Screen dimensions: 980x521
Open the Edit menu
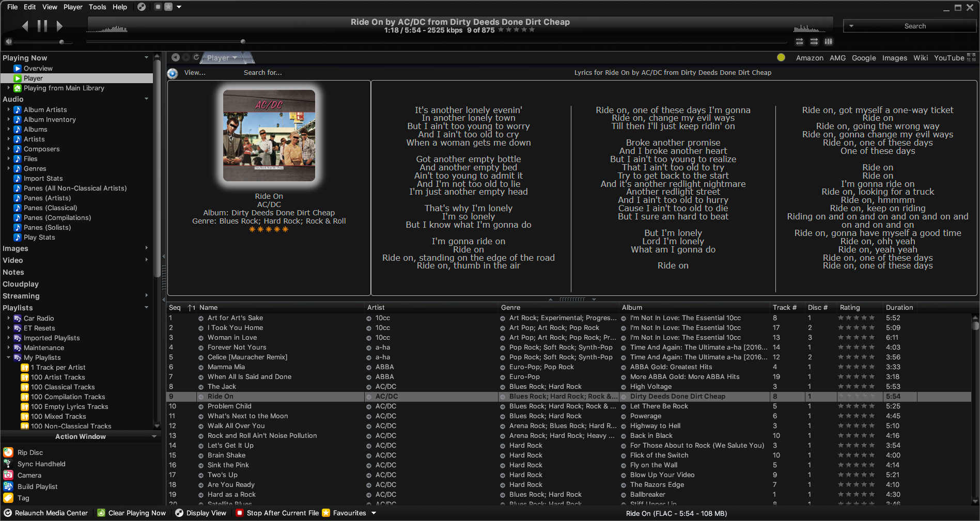30,7
